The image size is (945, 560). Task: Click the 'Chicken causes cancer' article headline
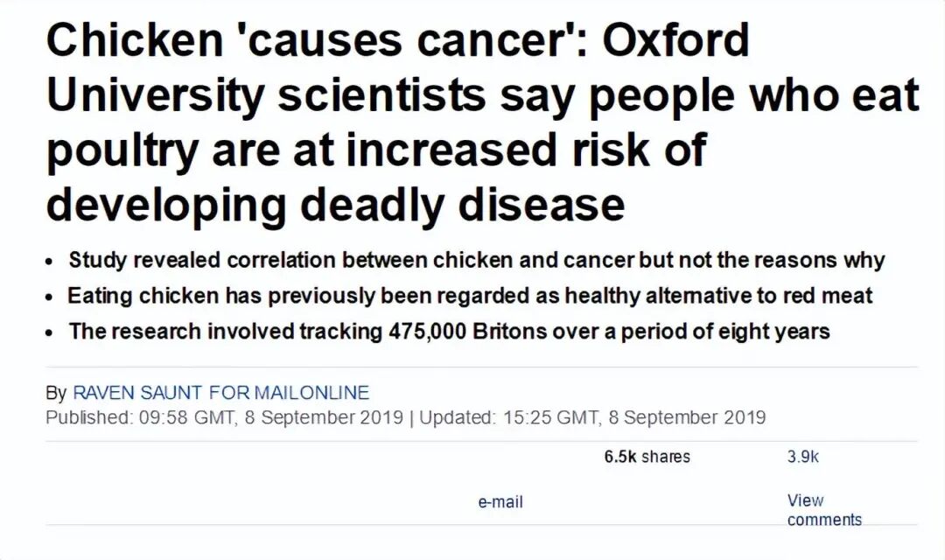398,41
